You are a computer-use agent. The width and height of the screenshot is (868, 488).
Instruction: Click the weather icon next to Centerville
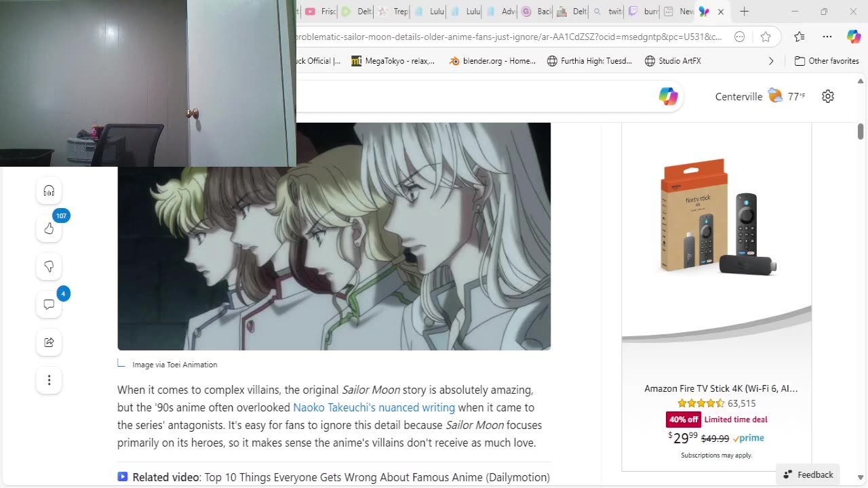(x=774, y=96)
